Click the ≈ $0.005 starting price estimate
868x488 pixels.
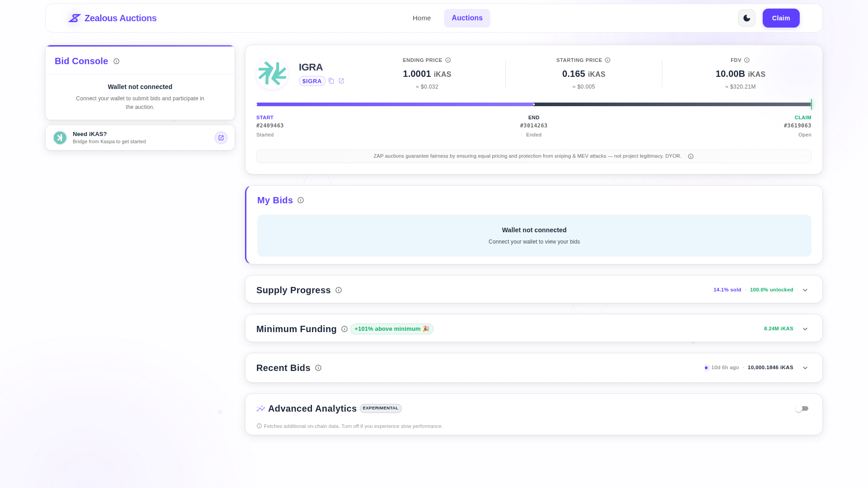(584, 87)
